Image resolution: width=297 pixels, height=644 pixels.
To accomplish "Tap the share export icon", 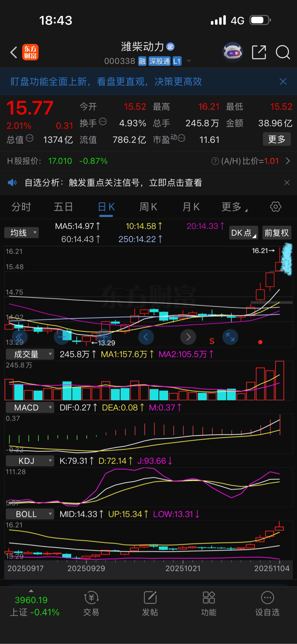I will click(x=259, y=52).
